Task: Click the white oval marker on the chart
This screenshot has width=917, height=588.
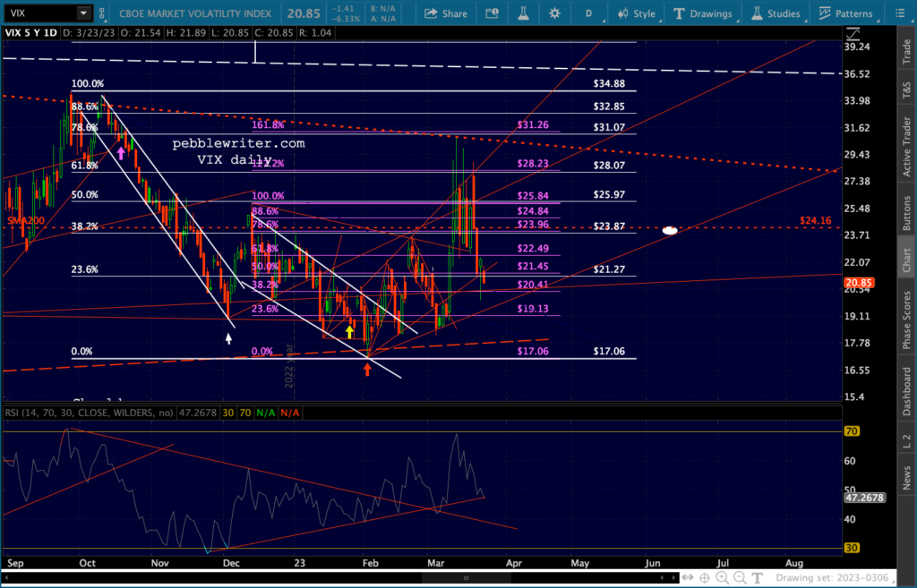Action: [670, 230]
